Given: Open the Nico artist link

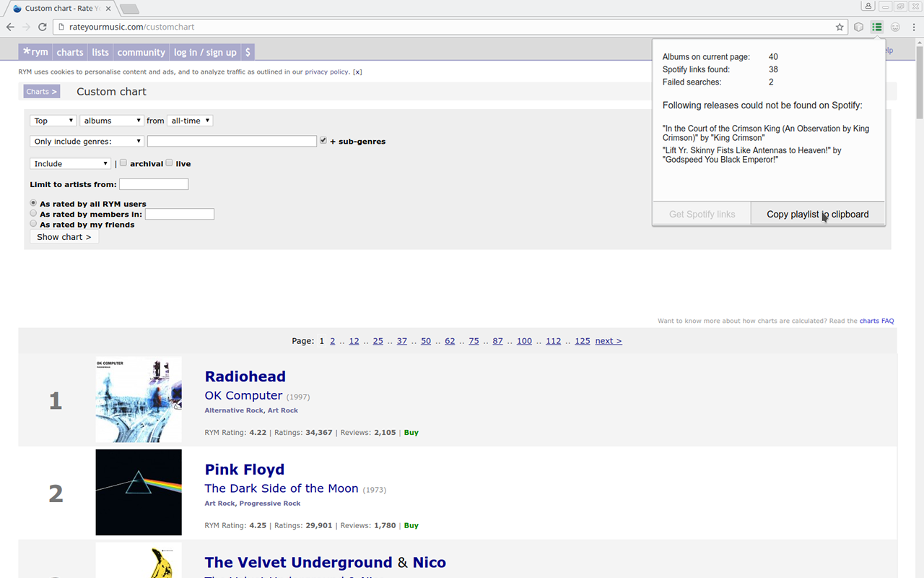Looking at the screenshot, I should pos(430,563).
